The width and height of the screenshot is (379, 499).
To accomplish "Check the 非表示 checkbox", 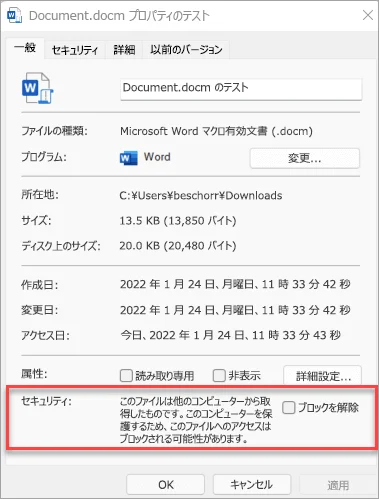I will click(219, 376).
